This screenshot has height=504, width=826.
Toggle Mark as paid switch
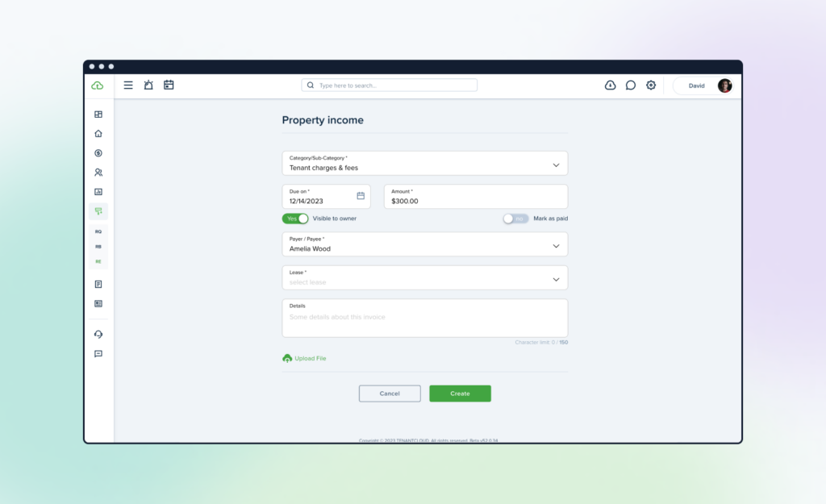[x=515, y=219]
